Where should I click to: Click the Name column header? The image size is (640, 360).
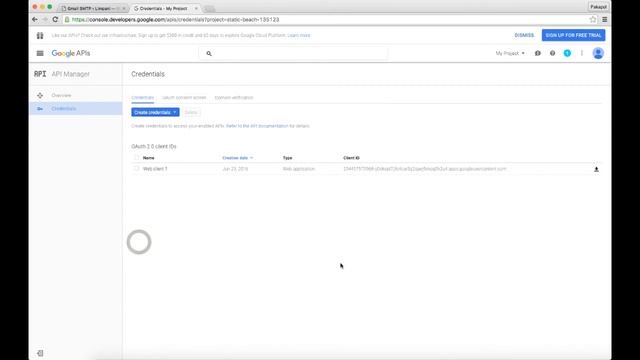[x=149, y=158]
